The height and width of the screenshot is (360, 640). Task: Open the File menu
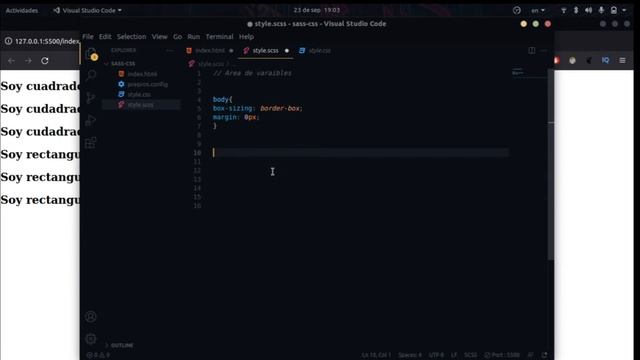tap(88, 37)
